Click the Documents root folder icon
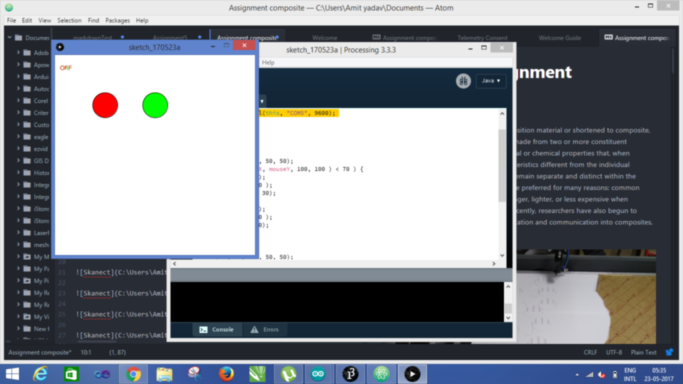Screen dimensions: 683x384 (19, 38)
